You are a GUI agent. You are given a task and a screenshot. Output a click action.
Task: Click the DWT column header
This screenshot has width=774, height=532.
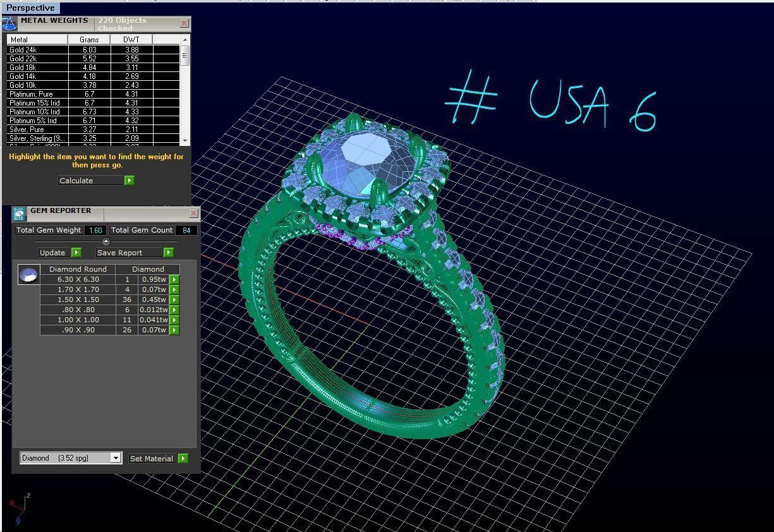(x=131, y=39)
